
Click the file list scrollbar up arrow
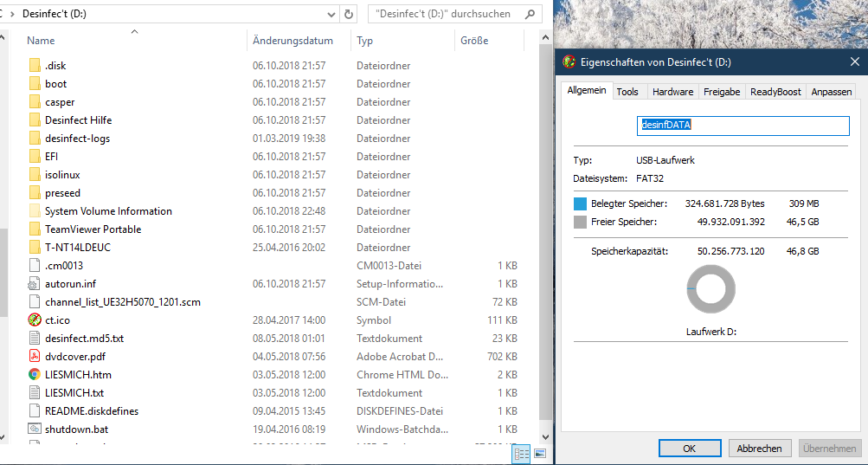tap(545, 38)
